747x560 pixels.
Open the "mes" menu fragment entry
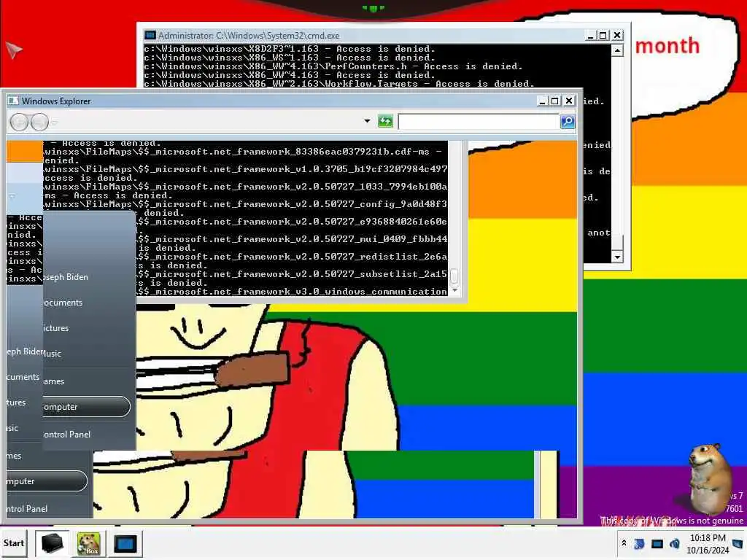tap(14, 456)
